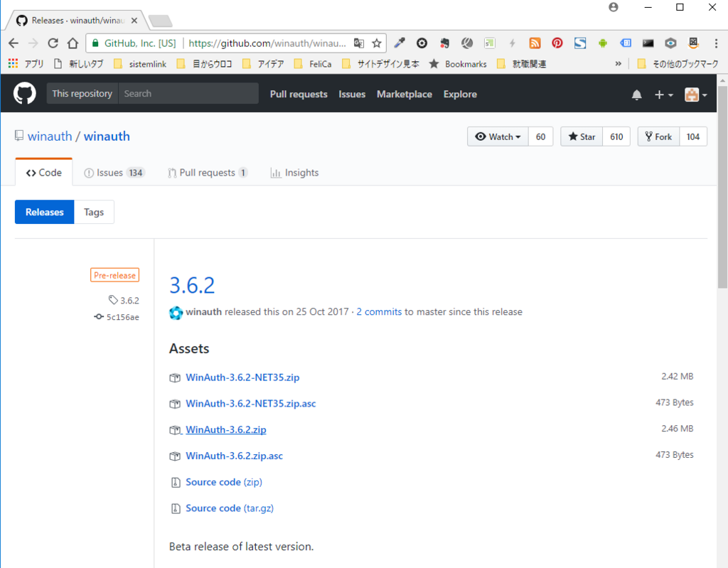Image resolution: width=728 pixels, height=568 pixels.
Task: Open the Bookmarks star shortcut in bookmarks bar
Action: (x=458, y=64)
